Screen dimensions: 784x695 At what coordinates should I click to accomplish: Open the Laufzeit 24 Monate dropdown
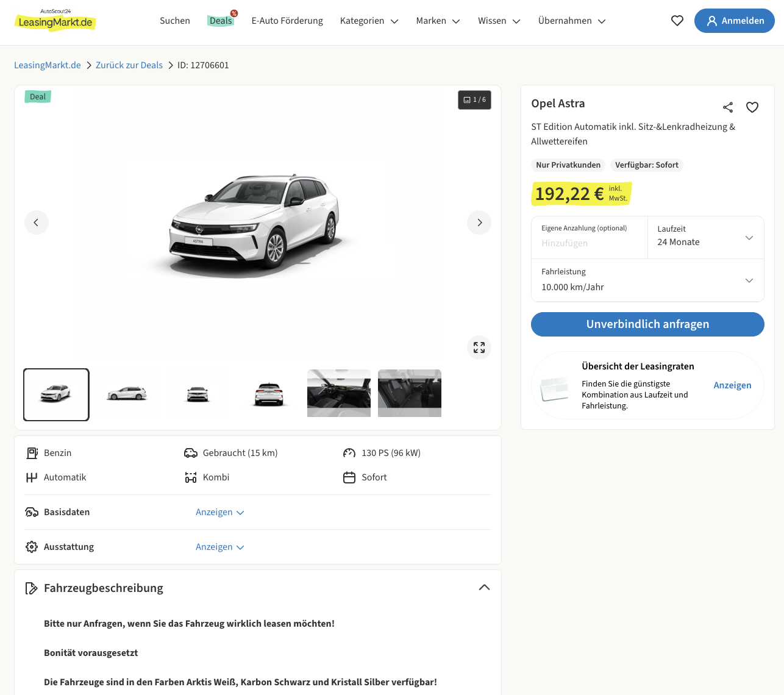point(705,237)
